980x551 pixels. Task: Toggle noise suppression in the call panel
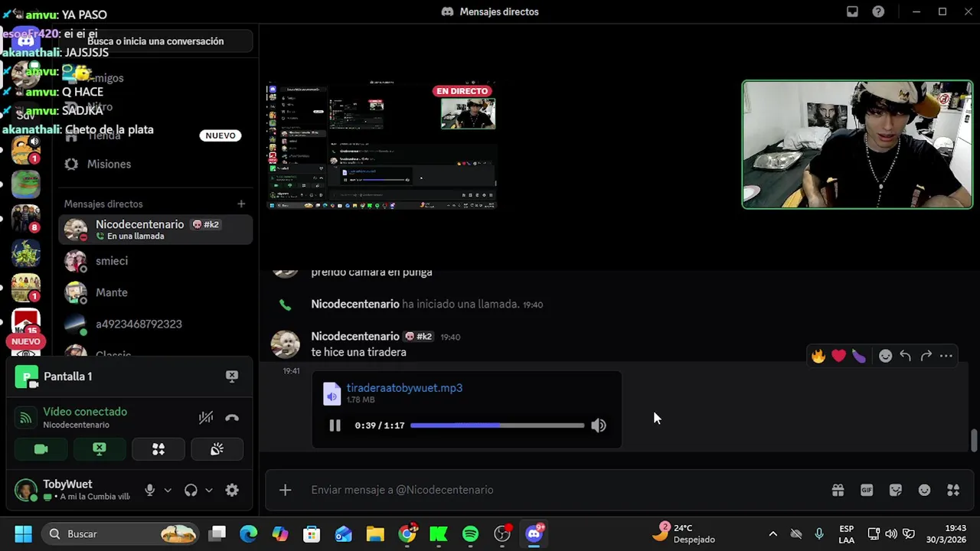click(x=206, y=418)
